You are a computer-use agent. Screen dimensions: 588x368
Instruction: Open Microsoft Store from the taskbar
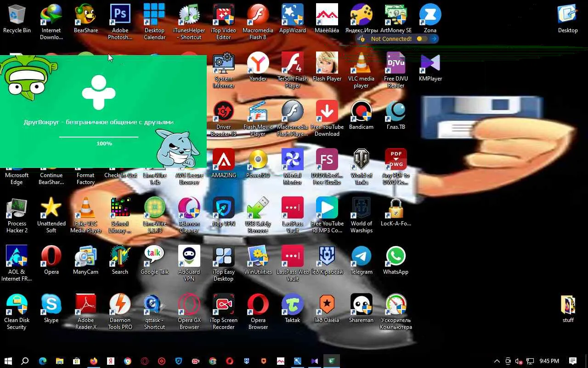(77, 361)
